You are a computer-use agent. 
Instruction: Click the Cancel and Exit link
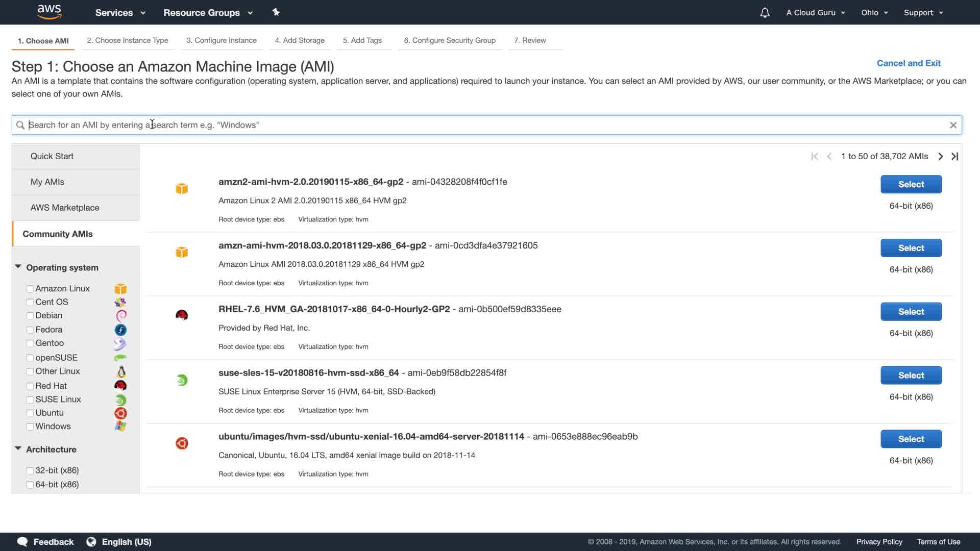[909, 63]
